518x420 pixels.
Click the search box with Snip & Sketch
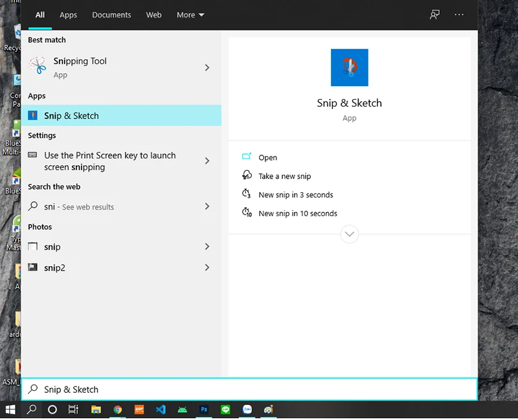[249, 390]
